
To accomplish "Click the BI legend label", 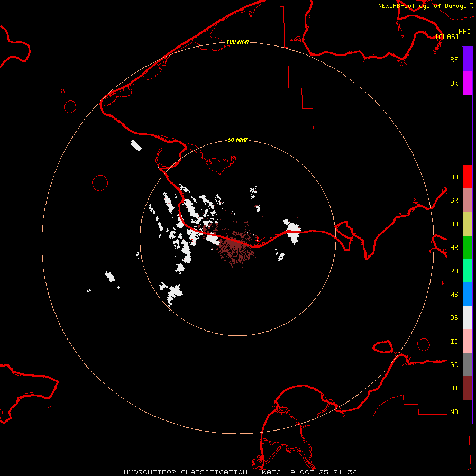I will [454, 388].
